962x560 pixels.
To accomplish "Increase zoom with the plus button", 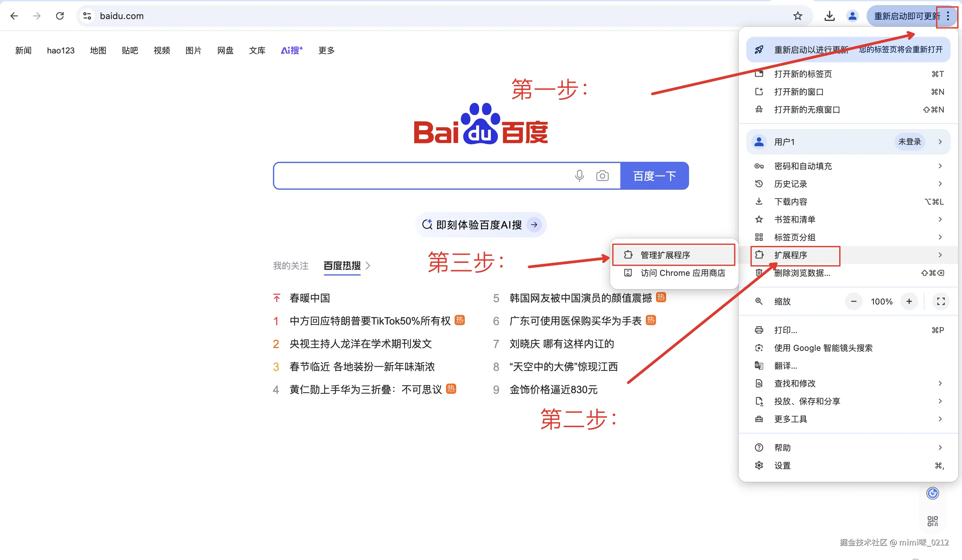I will tap(909, 301).
